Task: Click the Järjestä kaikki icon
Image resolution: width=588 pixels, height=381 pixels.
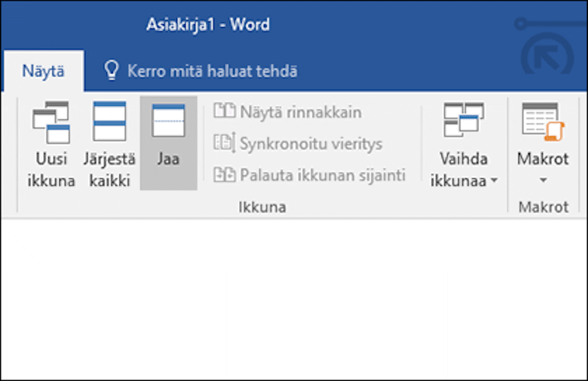Action: (x=109, y=121)
